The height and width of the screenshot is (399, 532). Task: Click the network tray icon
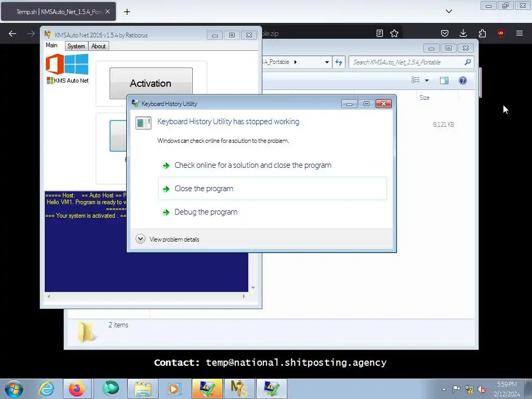pyautogui.click(x=469, y=389)
